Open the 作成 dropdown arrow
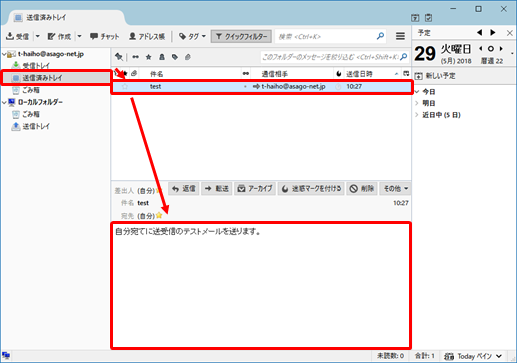The image size is (517, 363). 79,36
